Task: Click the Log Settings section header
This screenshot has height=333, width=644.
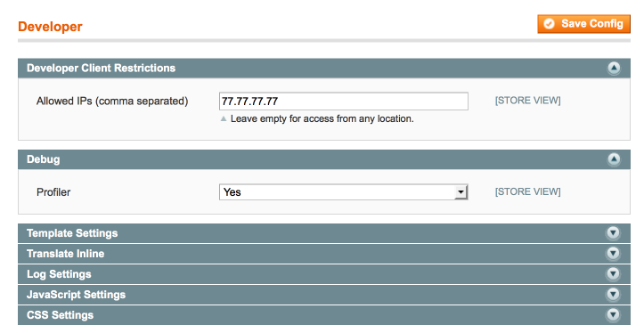Action: point(324,274)
